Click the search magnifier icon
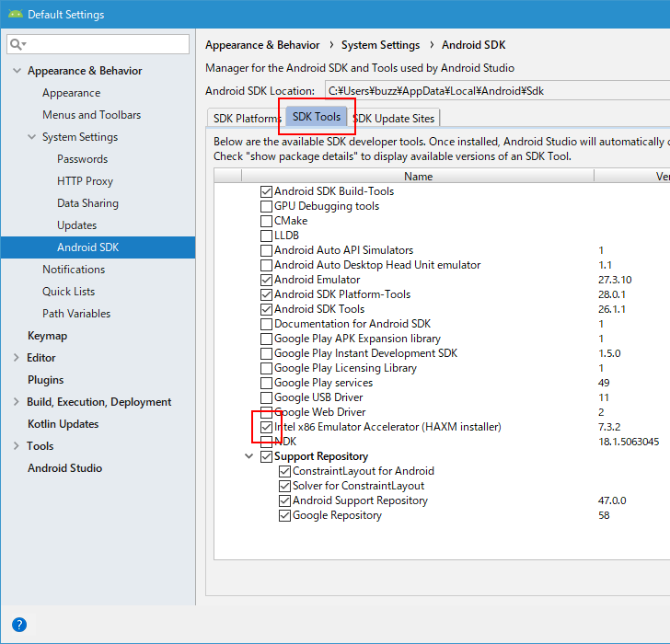Image resolution: width=670 pixels, height=644 pixels. [17, 44]
